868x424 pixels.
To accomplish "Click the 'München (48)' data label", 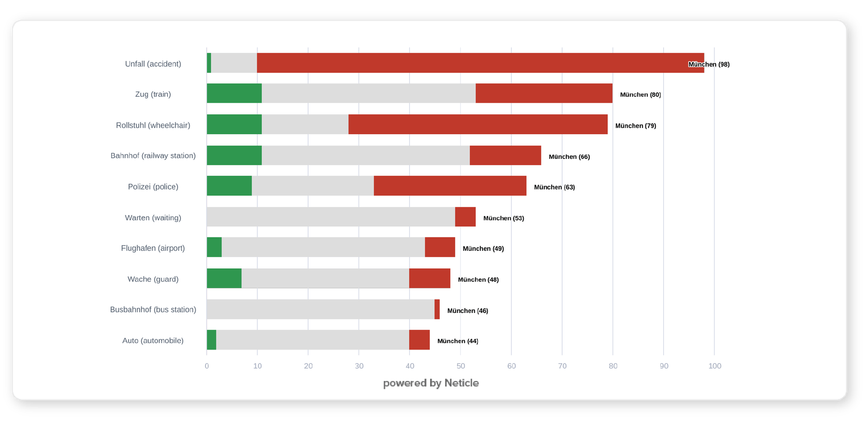I will click(x=478, y=280).
